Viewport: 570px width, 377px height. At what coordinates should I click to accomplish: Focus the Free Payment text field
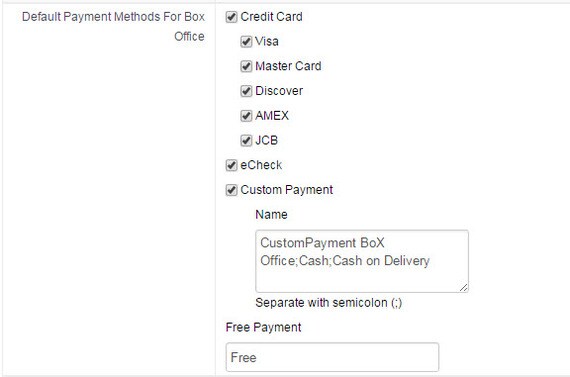[x=332, y=357]
